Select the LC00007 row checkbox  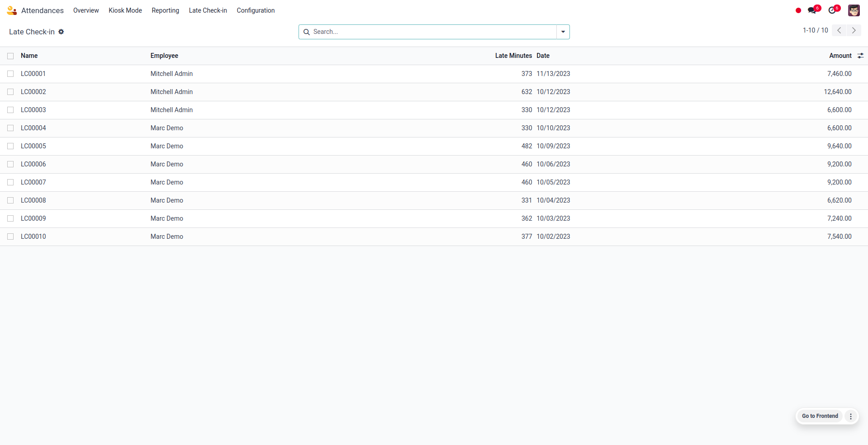tap(10, 182)
